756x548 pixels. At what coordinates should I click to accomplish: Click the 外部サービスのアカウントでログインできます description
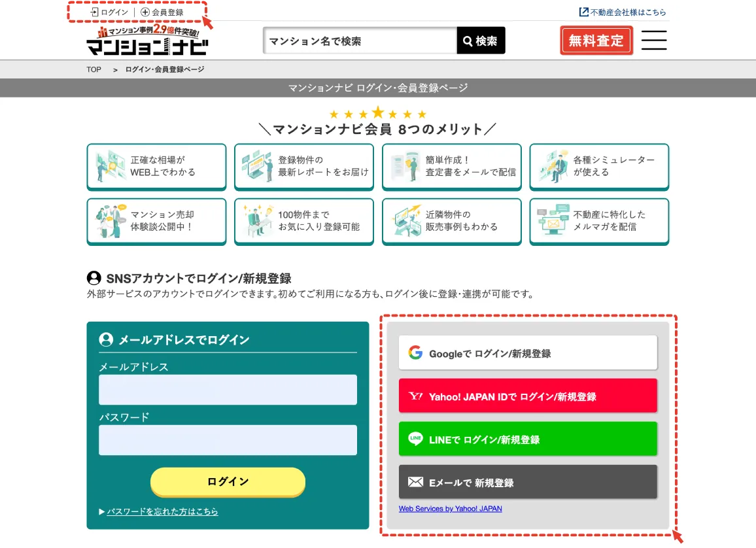[310, 294]
